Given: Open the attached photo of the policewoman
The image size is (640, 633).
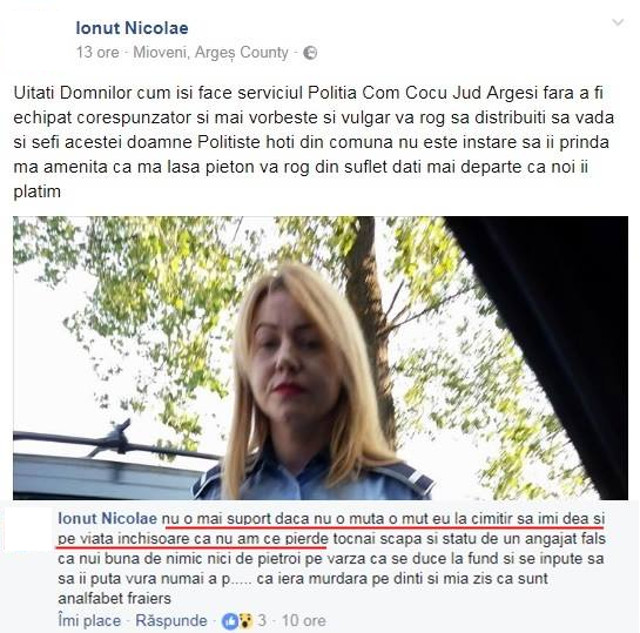Looking at the screenshot, I should click(x=320, y=358).
